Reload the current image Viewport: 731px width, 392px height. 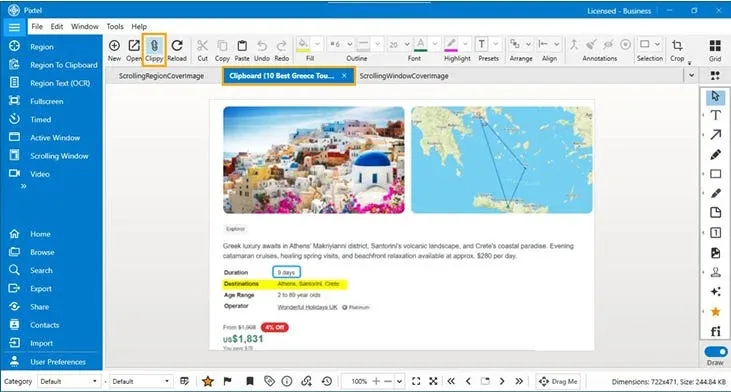pos(177,50)
